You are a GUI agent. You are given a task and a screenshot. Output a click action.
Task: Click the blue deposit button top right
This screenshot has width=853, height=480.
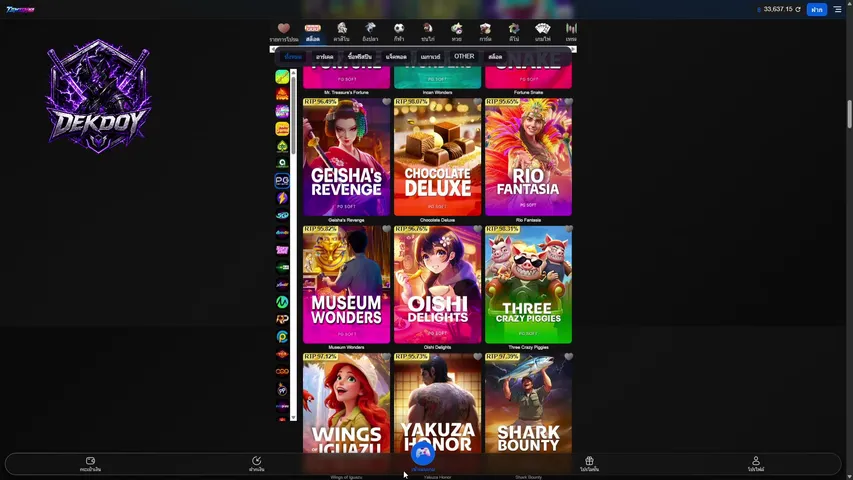(x=817, y=9)
